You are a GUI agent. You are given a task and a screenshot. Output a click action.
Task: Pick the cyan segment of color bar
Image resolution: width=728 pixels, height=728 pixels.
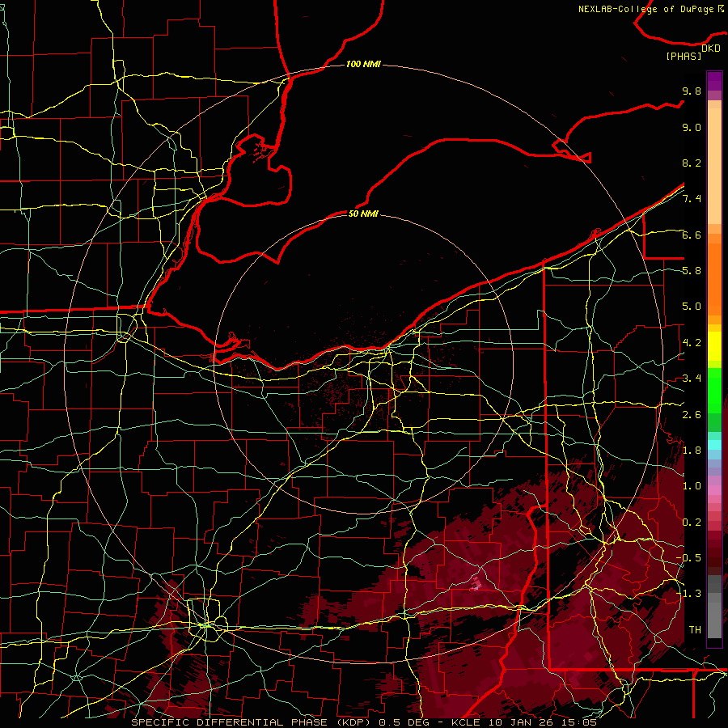714,445
